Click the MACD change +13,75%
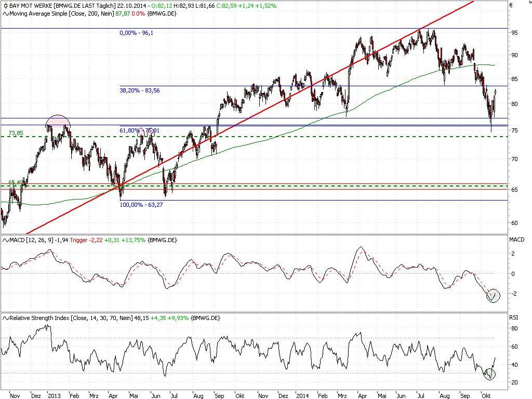The width and height of the screenshot is (532, 399). 134,240
